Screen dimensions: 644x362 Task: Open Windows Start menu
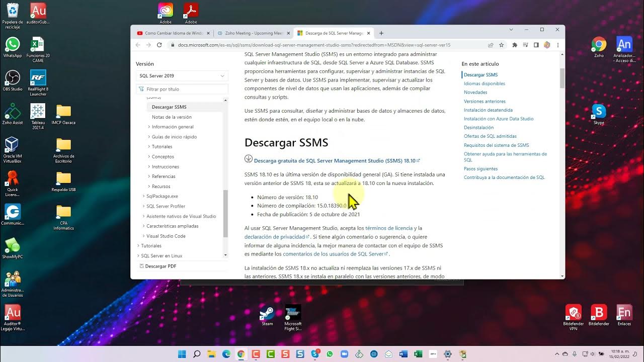[182, 354]
